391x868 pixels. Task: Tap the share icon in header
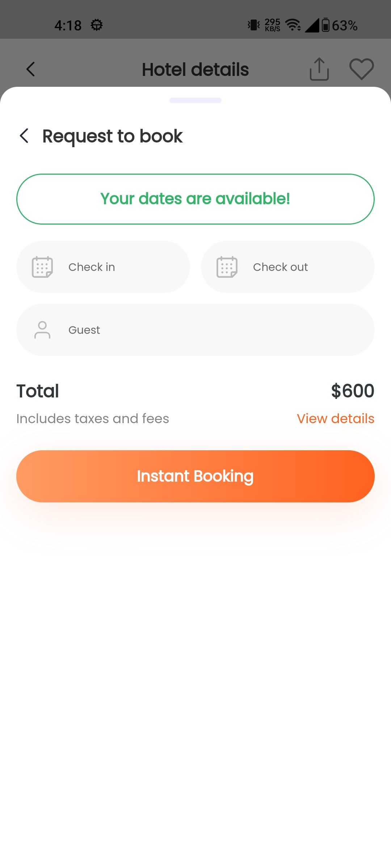pyautogui.click(x=319, y=69)
